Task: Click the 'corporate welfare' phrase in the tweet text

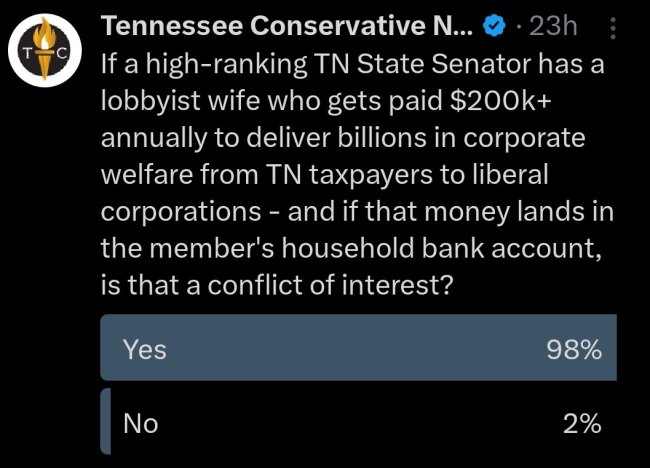Action: pos(524,138)
